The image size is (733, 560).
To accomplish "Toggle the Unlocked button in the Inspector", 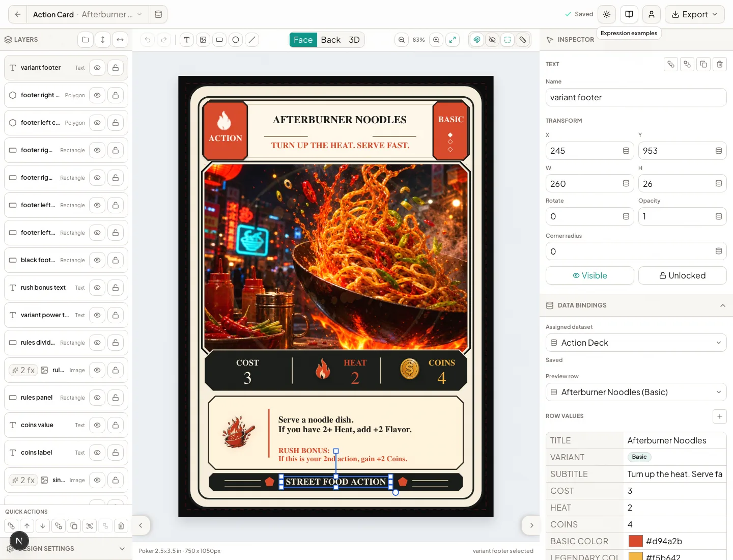I will [x=683, y=275].
